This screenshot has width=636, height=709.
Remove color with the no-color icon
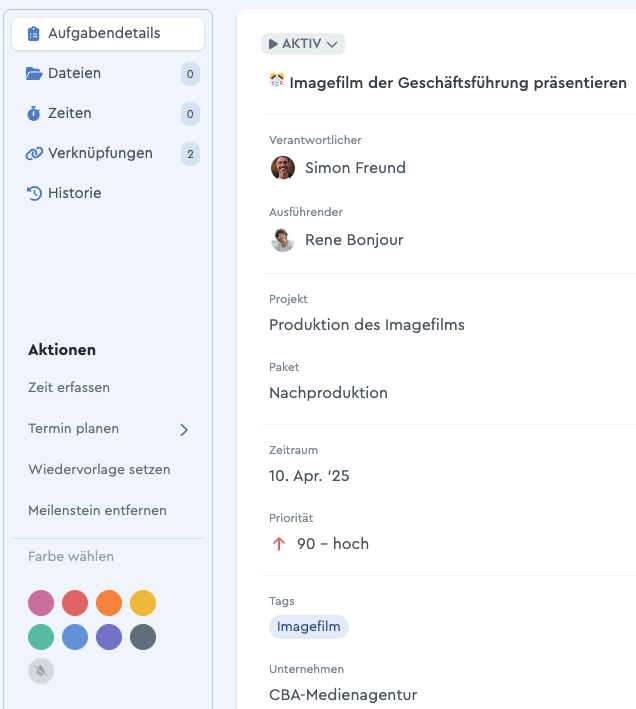click(41, 671)
